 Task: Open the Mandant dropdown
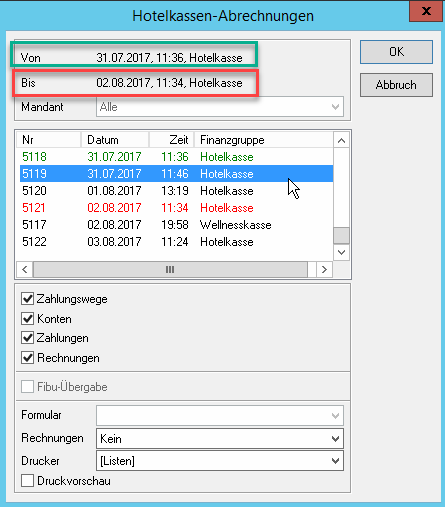click(220, 107)
